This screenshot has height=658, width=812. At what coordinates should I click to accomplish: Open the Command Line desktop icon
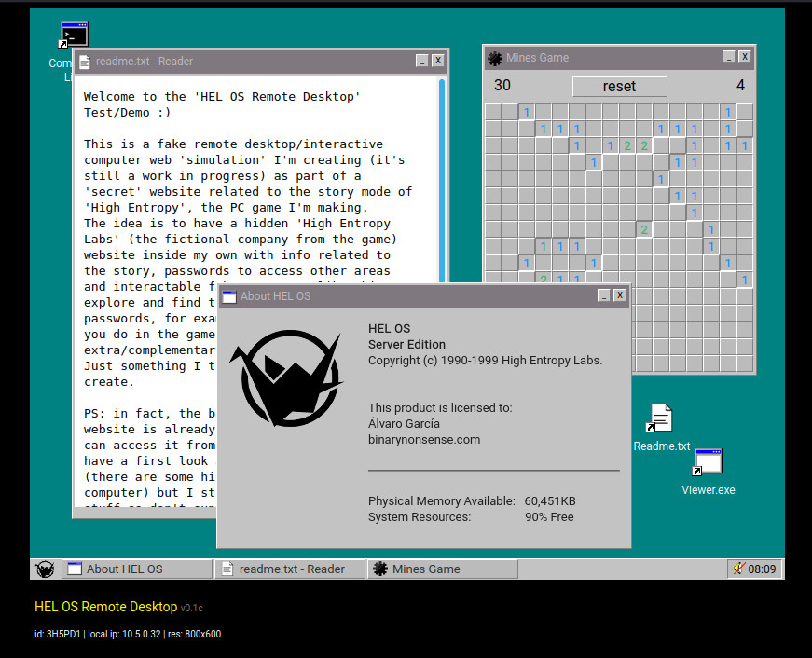(x=74, y=36)
